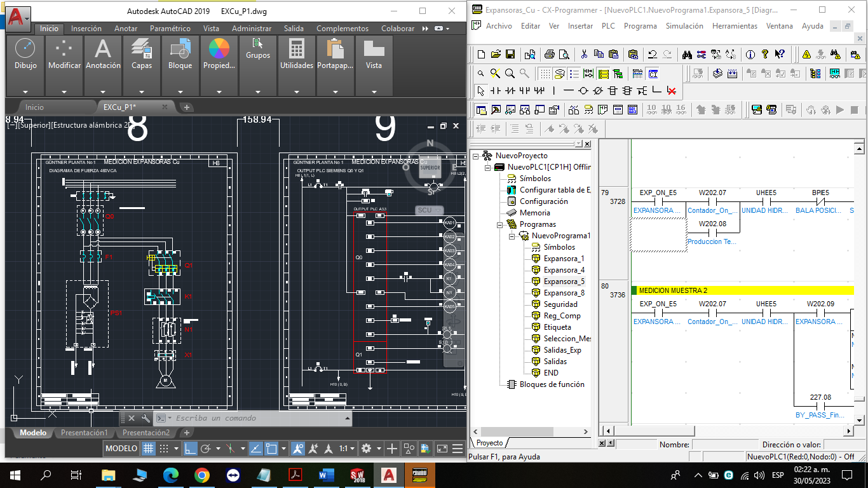868x488 pixels.
Task: Open the Simulación menu in CX-Programmer
Action: pyautogui.click(x=684, y=26)
